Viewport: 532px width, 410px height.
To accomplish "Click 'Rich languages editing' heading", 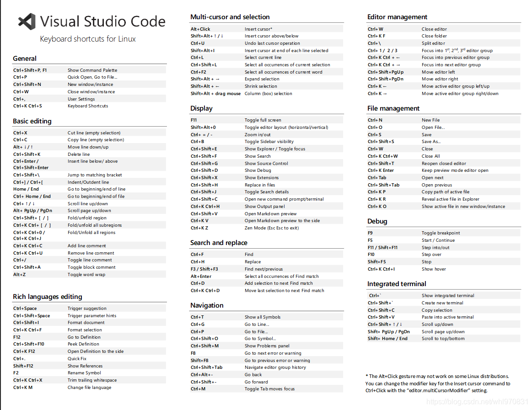I will (x=48, y=297).
